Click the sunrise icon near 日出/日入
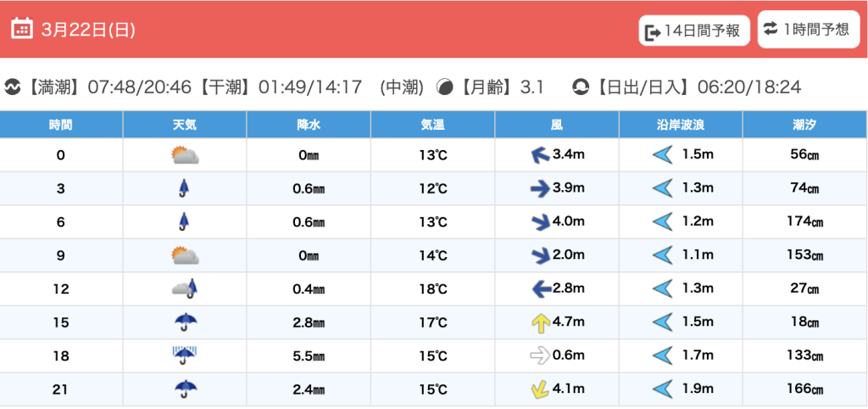 click(581, 87)
